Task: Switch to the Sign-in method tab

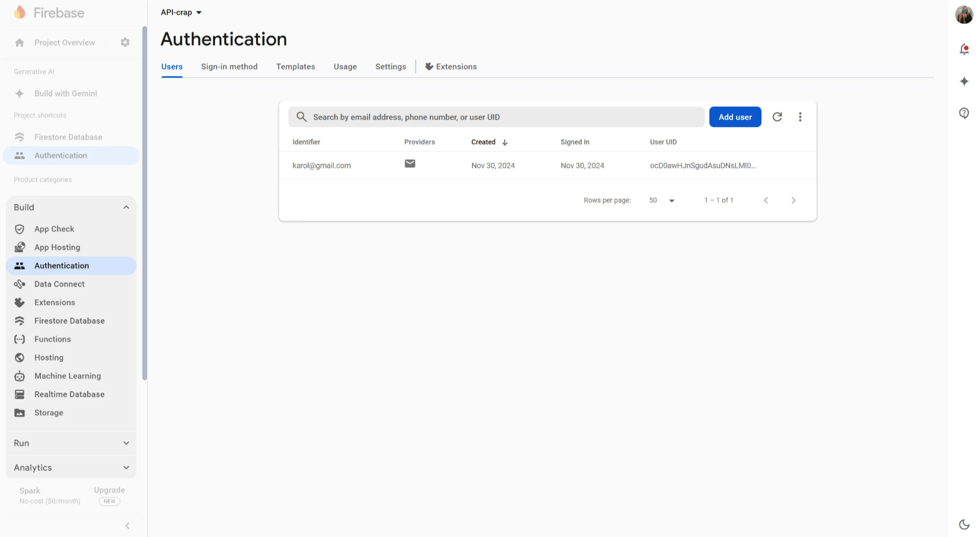Action: pos(229,67)
